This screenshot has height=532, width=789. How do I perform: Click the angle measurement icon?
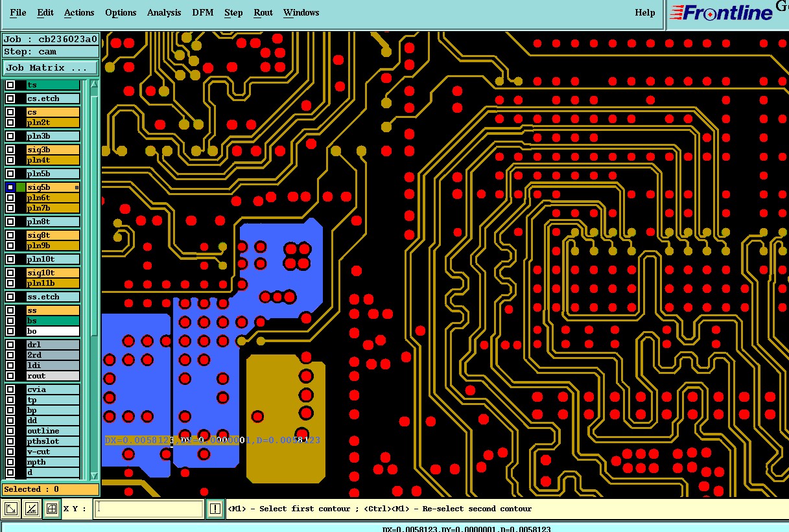coord(31,509)
